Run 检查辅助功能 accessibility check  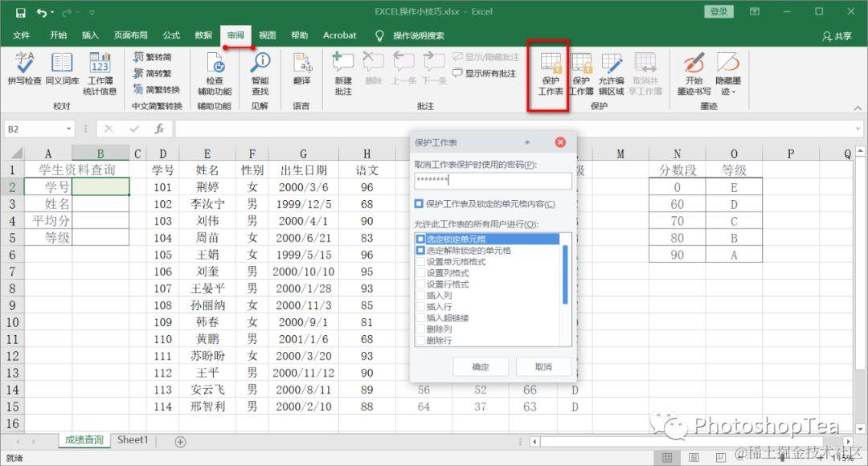click(x=215, y=73)
